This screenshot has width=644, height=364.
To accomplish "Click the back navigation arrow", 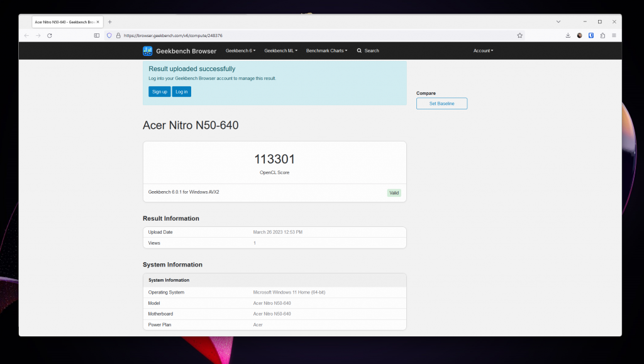I will pyautogui.click(x=26, y=36).
